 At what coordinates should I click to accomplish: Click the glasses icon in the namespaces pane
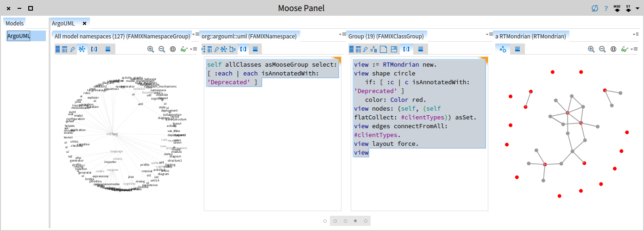pos(183,49)
